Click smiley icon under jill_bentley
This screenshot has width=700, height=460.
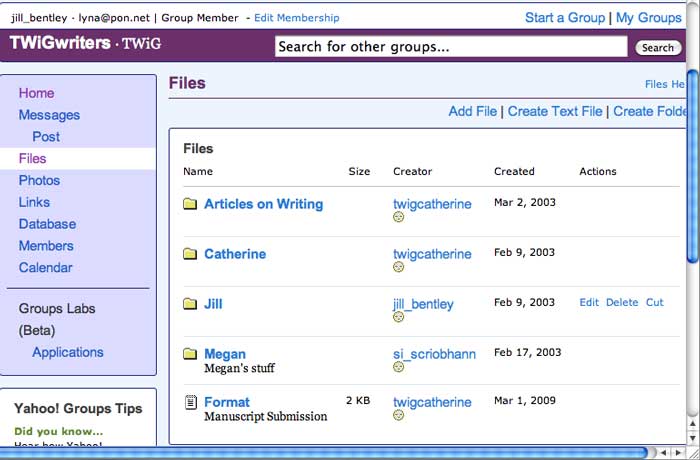[x=398, y=317]
